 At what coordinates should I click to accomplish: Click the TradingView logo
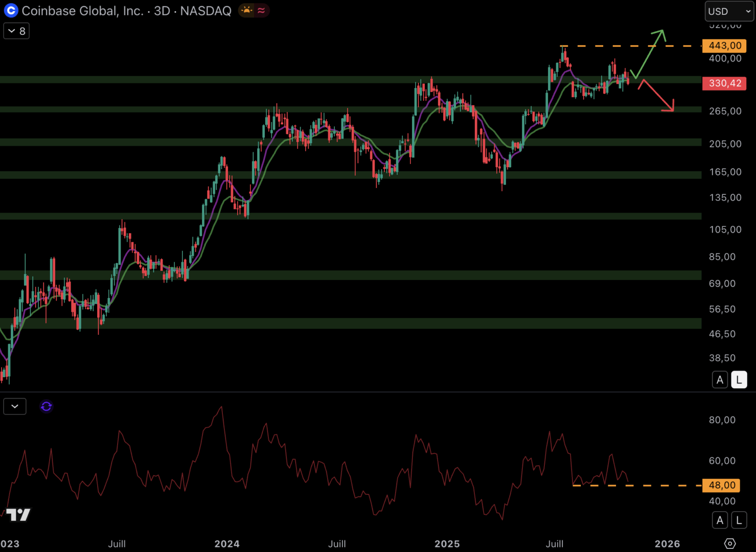coord(18,514)
